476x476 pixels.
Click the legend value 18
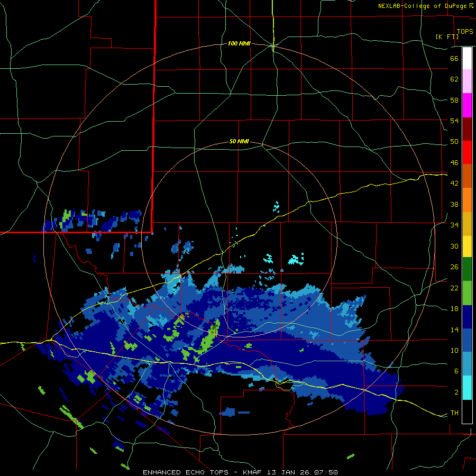pos(454,309)
